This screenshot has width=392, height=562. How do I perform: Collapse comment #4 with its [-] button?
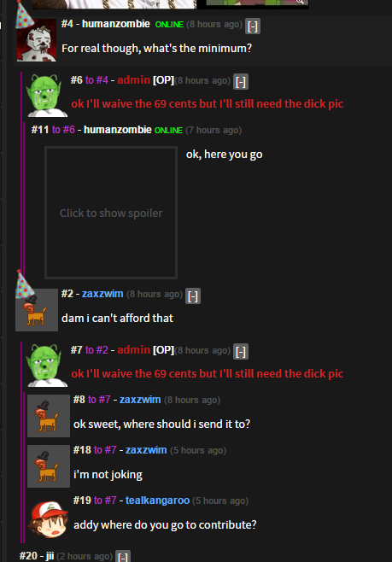[253, 26]
